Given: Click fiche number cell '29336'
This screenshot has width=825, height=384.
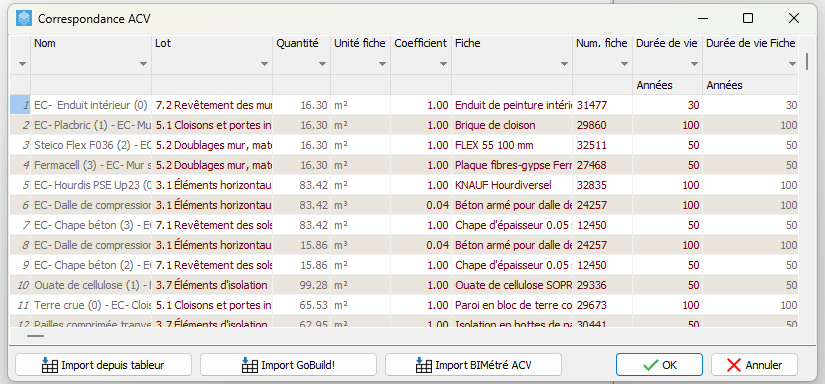Looking at the screenshot, I should point(602,285).
